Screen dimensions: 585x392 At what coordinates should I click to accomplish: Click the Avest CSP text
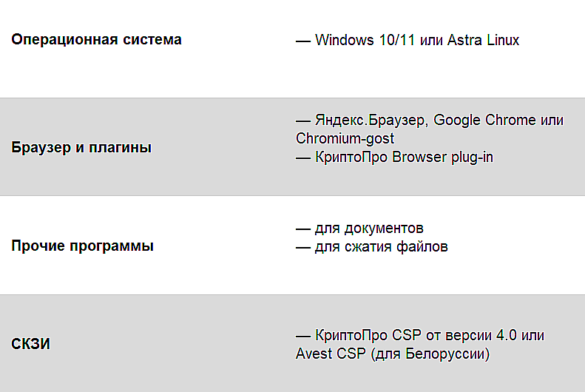click(330, 354)
